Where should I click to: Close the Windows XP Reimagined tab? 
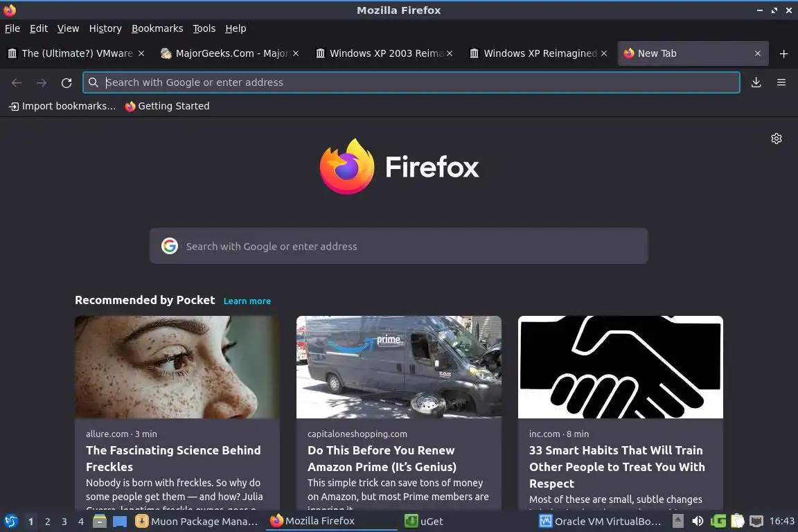tap(604, 53)
